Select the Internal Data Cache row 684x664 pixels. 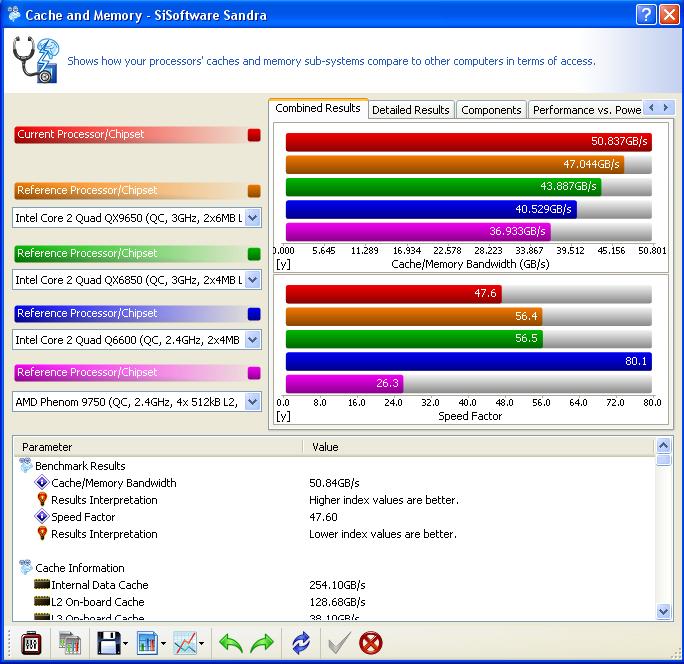point(334,585)
